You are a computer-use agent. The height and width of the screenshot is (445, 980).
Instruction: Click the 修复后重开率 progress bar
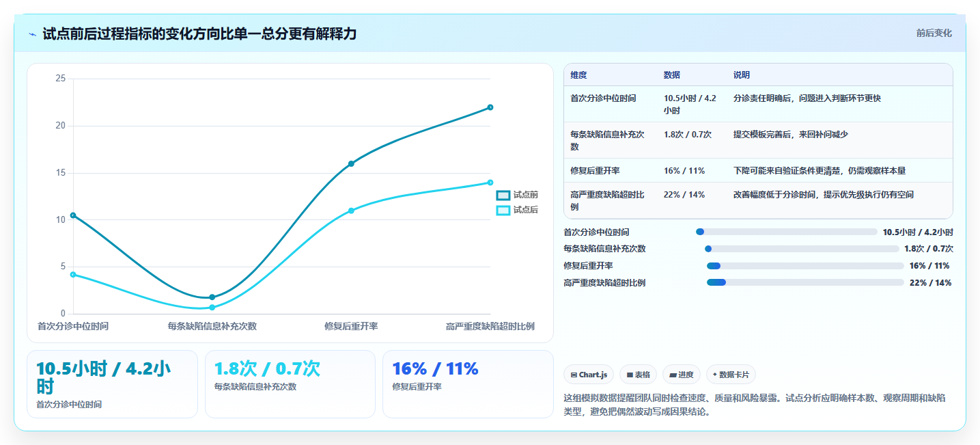coord(805,266)
